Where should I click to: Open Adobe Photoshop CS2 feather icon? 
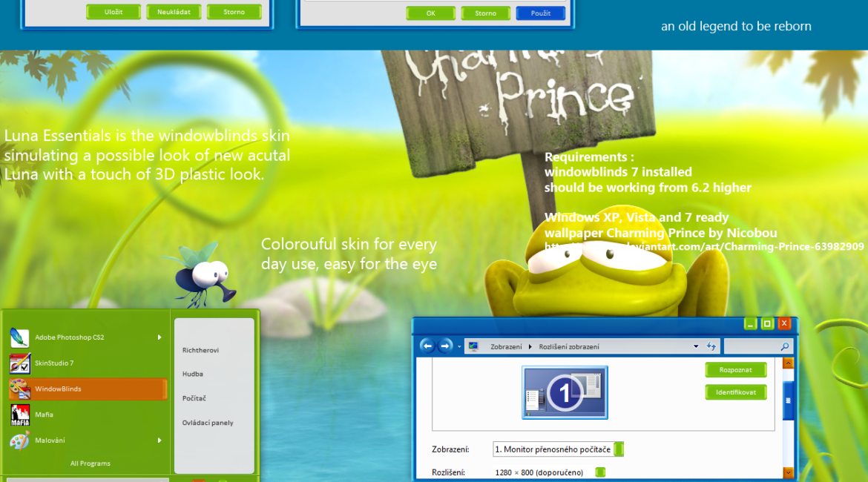point(19,337)
